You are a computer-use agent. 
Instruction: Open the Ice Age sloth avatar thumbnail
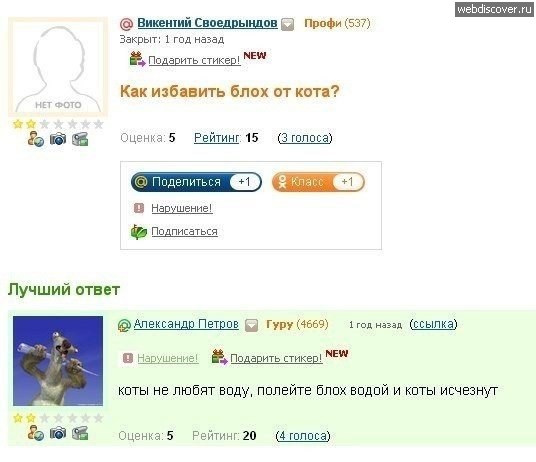click(58, 361)
